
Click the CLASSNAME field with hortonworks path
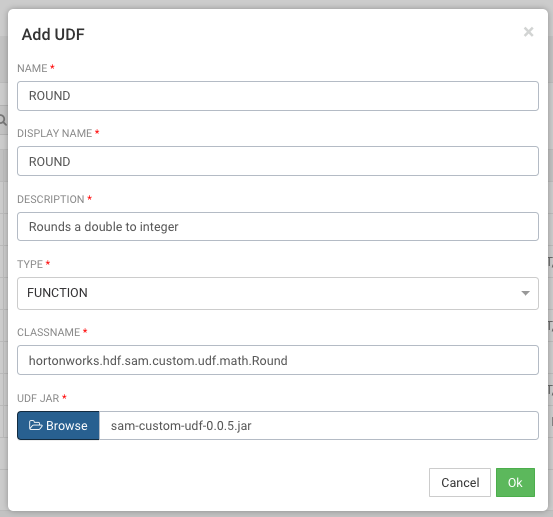tap(278, 360)
